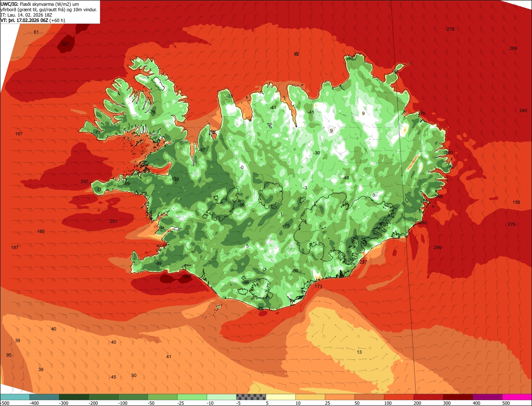Click the '165' flux value
The height and width of the screenshot is (406, 532).
41,231
